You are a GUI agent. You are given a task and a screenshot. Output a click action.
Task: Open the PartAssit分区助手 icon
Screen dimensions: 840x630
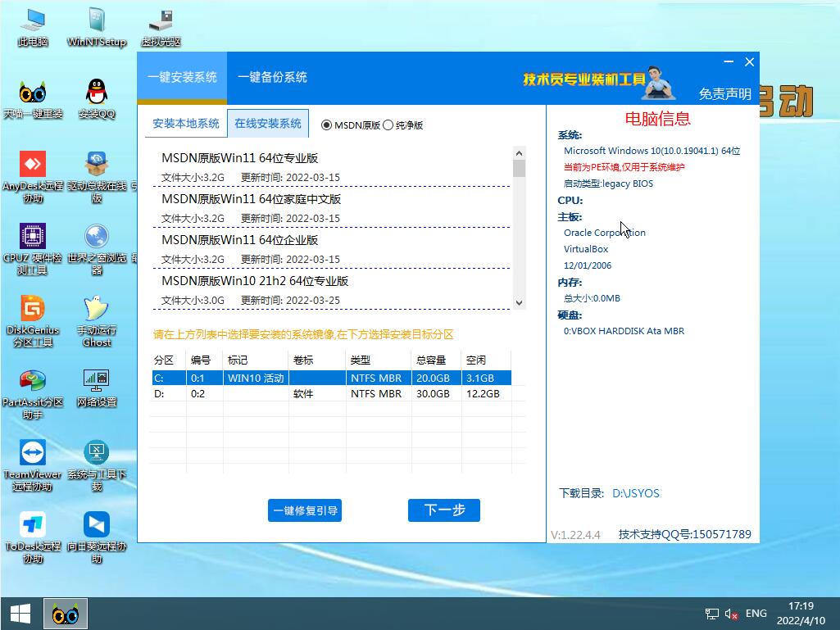pyautogui.click(x=33, y=394)
